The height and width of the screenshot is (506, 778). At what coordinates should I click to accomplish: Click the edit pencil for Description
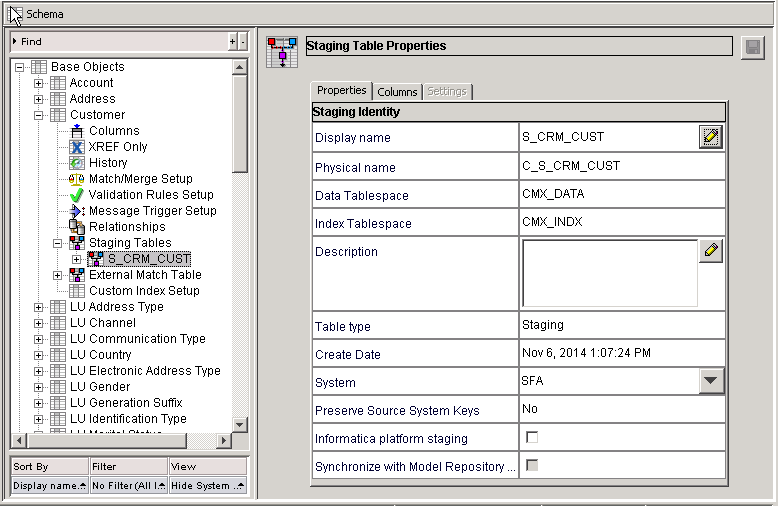point(711,251)
